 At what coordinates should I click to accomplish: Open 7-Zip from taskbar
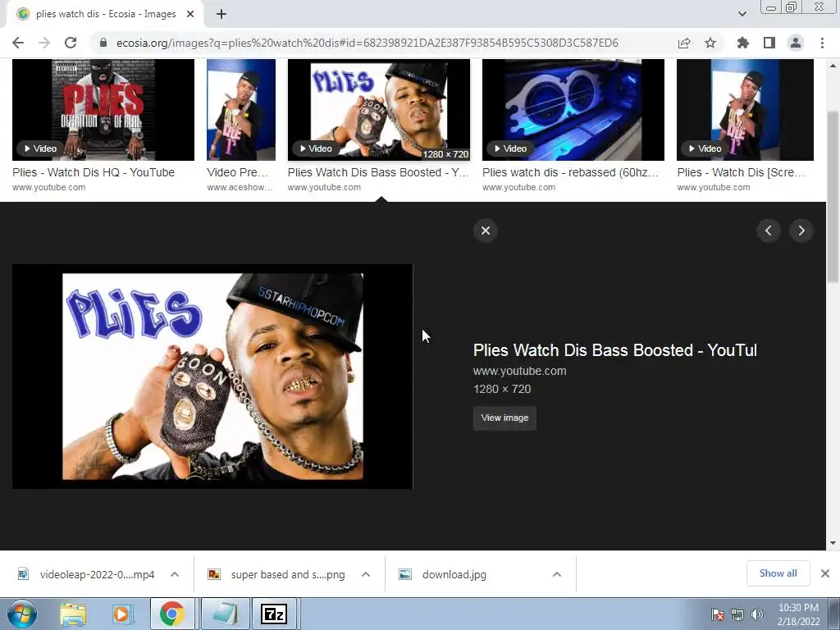(x=274, y=614)
